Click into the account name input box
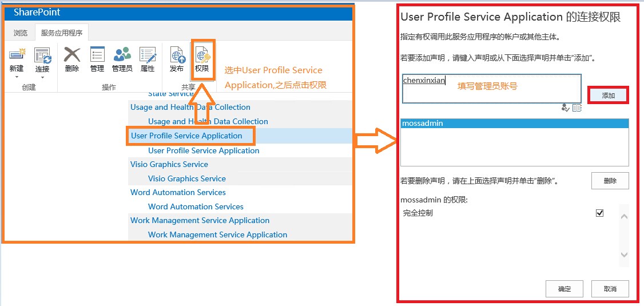 coord(492,88)
